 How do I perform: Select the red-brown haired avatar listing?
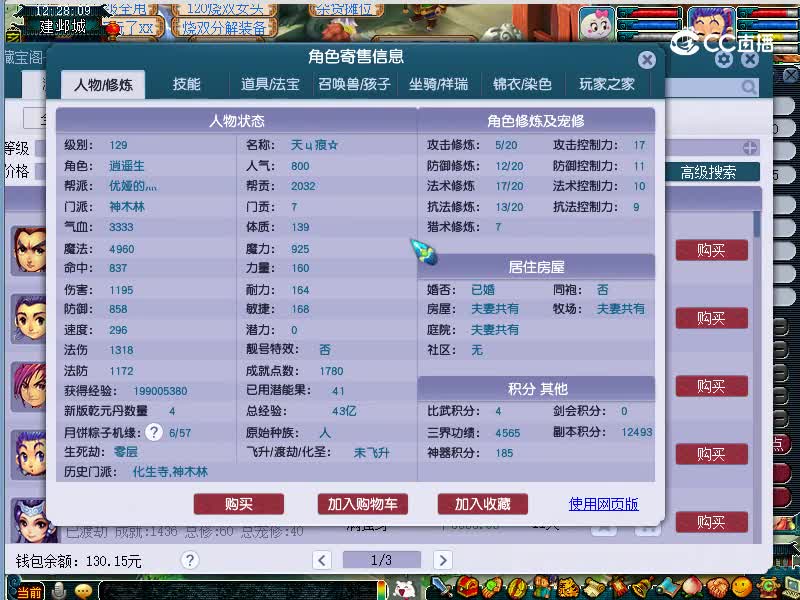pos(29,251)
